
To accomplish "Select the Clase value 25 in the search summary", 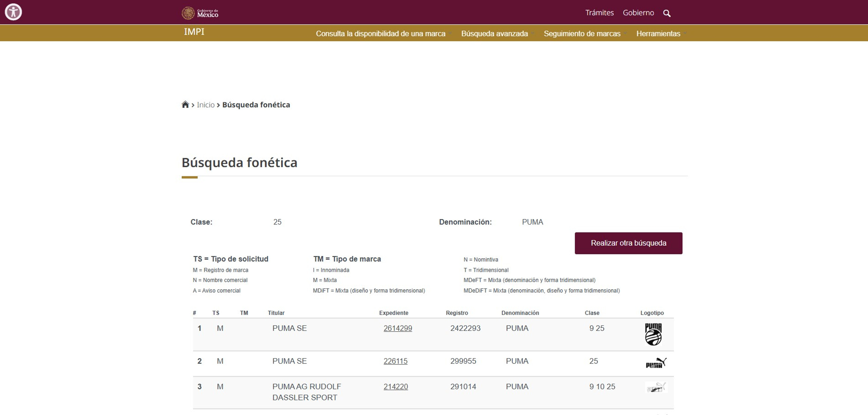I will coord(277,222).
